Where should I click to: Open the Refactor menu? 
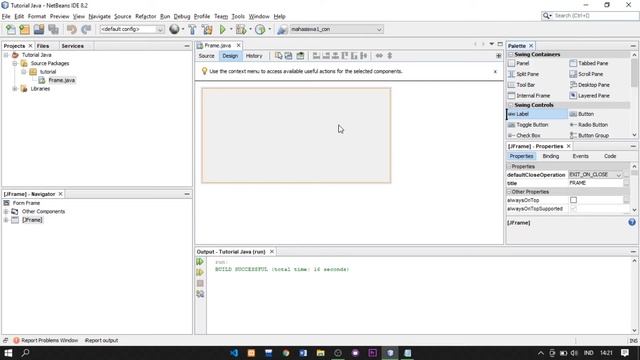click(146, 16)
